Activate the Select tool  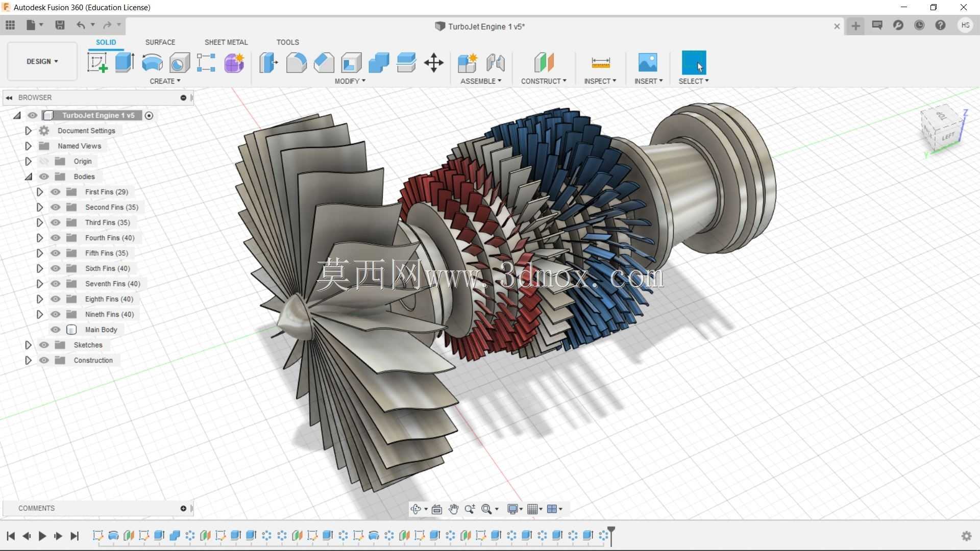tap(694, 63)
